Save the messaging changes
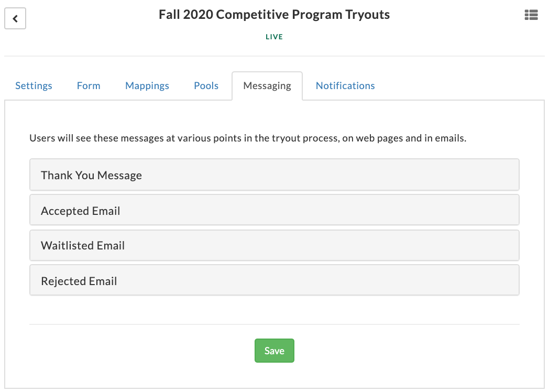The height and width of the screenshot is (392, 549). [274, 351]
